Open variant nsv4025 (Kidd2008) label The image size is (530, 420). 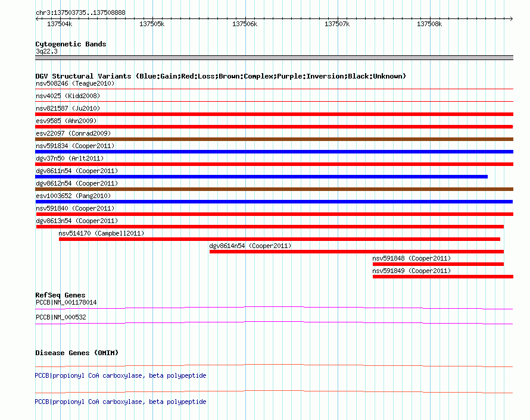point(68,96)
